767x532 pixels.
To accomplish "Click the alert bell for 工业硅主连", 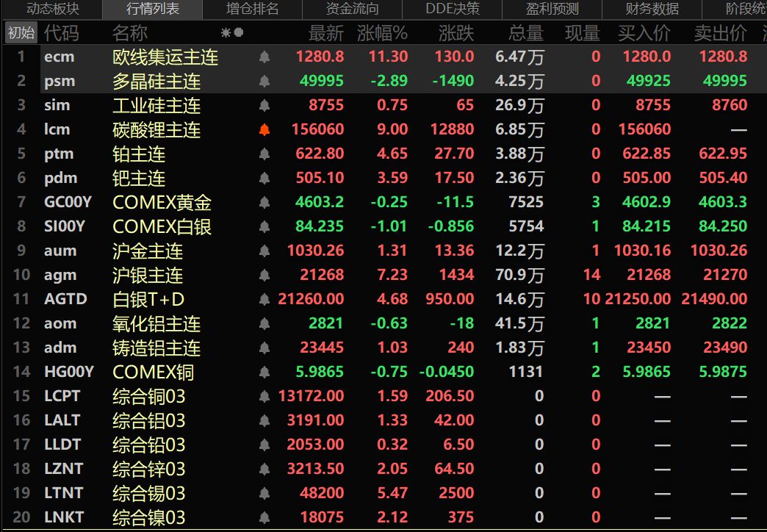I will (x=264, y=105).
